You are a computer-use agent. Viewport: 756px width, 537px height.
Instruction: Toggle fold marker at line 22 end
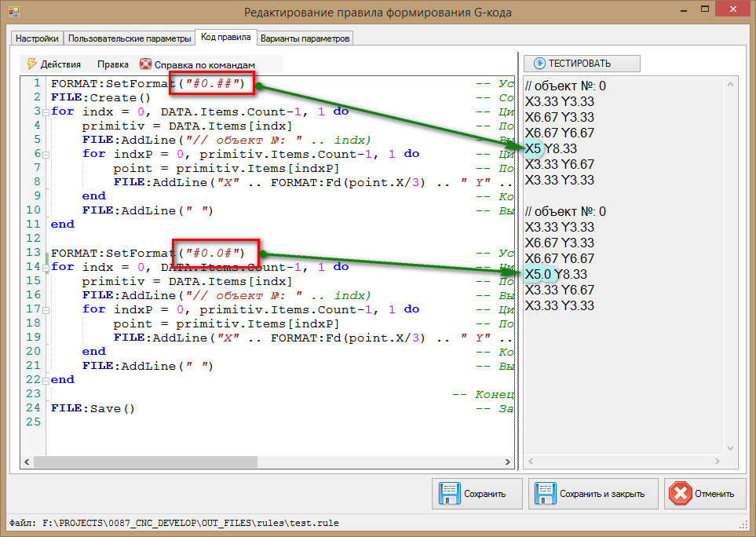tap(46, 380)
